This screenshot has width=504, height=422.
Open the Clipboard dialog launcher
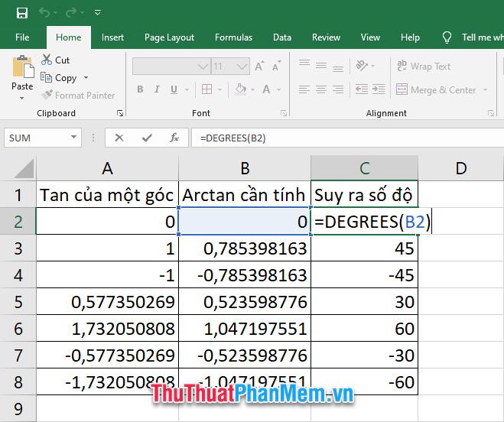click(120, 113)
